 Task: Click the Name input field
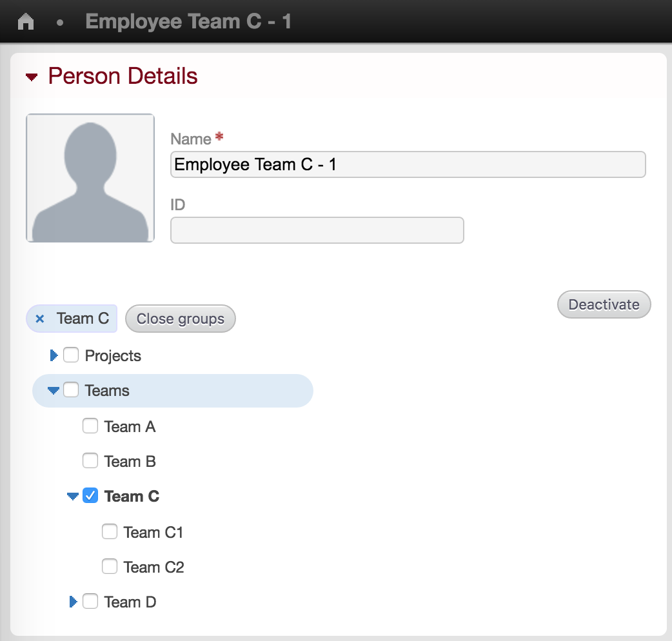[x=408, y=164]
